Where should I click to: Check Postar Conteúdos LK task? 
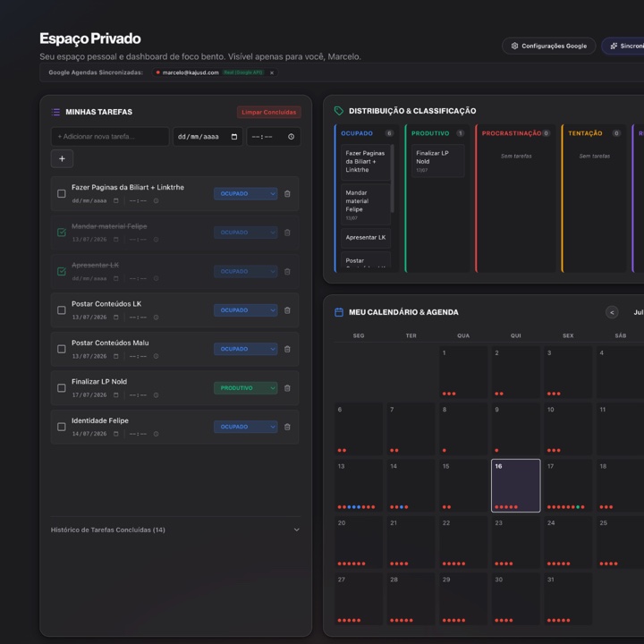click(x=62, y=310)
